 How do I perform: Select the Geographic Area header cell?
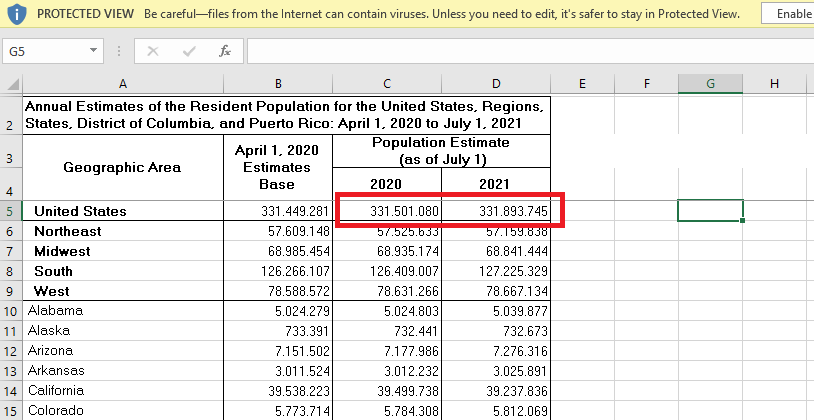pyautogui.click(x=122, y=167)
